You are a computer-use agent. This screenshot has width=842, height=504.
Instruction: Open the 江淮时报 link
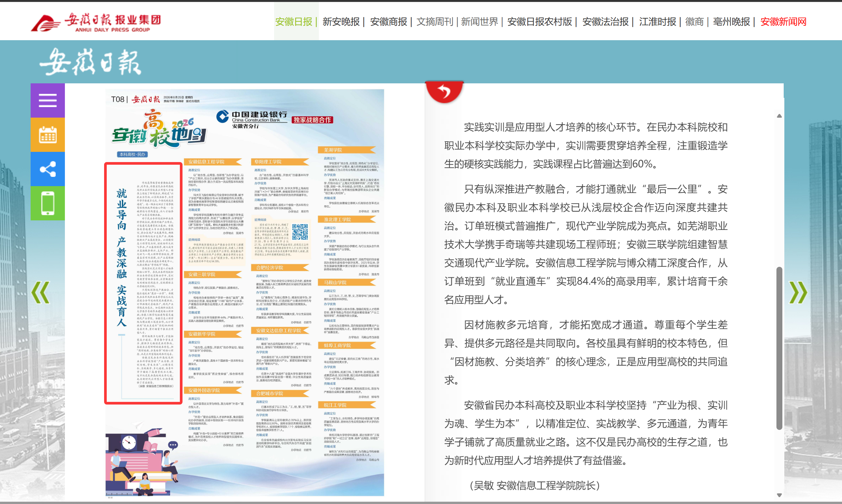click(x=658, y=22)
